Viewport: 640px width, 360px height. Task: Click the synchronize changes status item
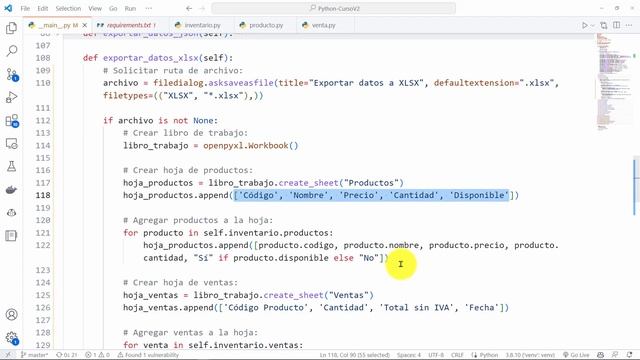coord(66,355)
